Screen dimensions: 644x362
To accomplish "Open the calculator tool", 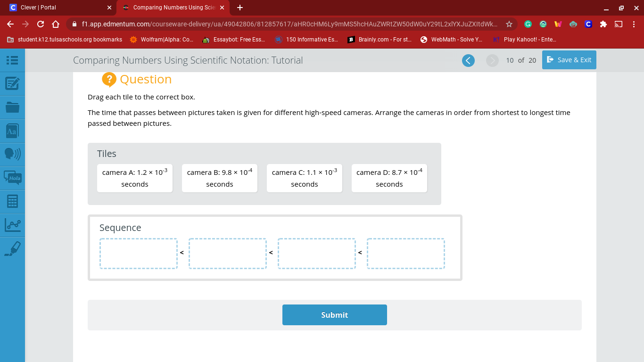I will [12, 201].
